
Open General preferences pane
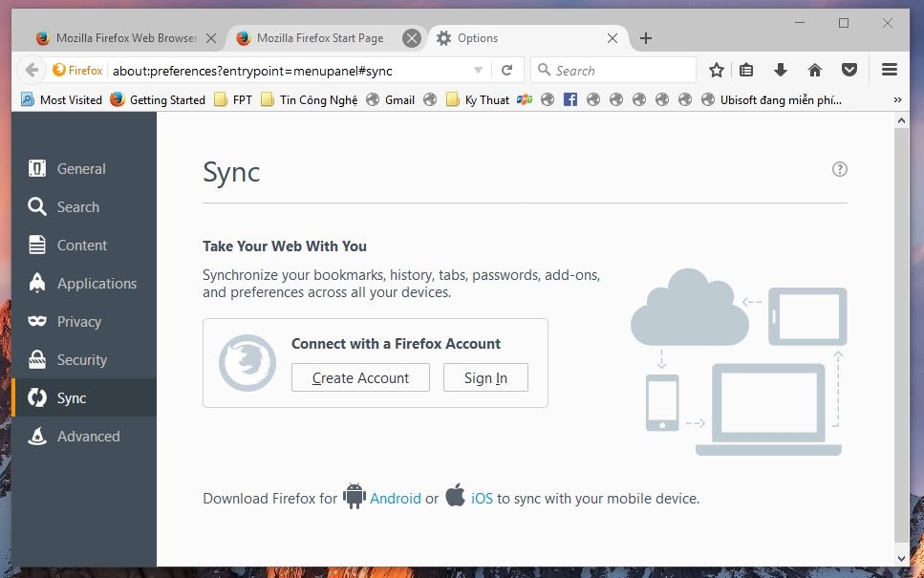(84, 169)
